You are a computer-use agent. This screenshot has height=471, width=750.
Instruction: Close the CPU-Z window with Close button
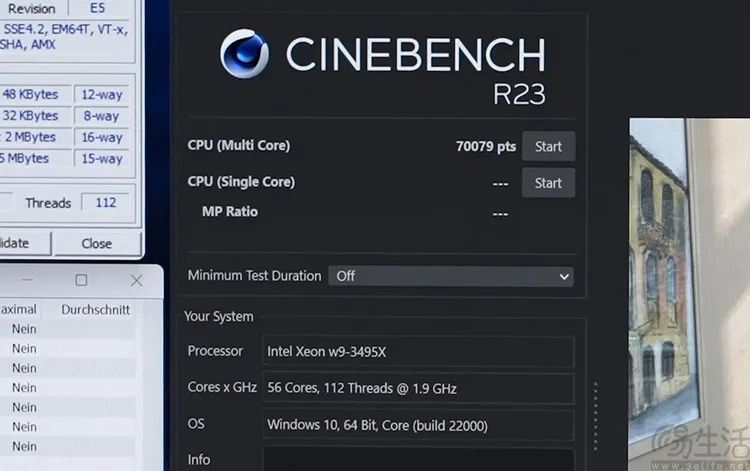[x=97, y=243]
